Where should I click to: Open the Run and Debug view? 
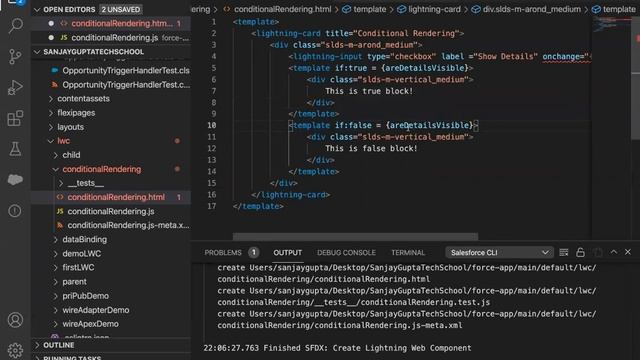tap(15, 87)
